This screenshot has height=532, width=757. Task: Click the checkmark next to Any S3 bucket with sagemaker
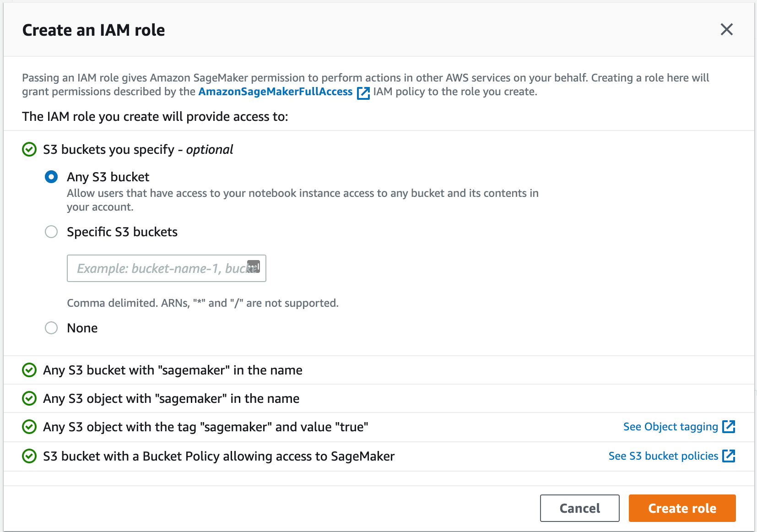[x=29, y=370]
